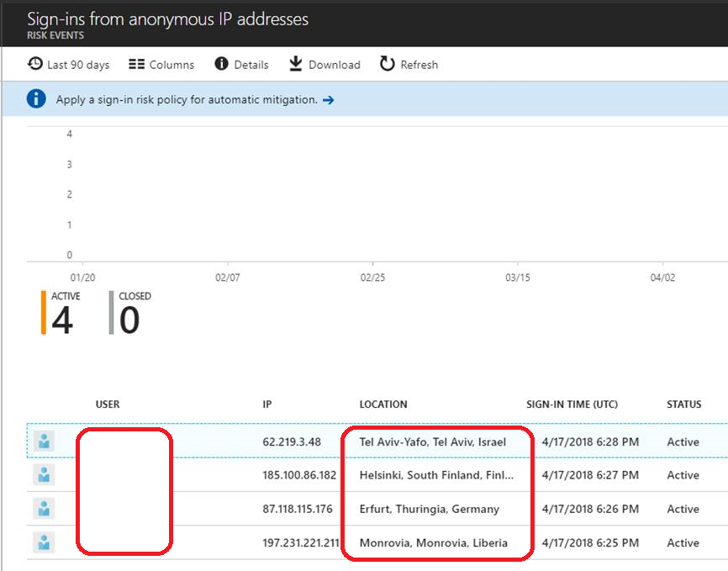The width and height of the screenshot is (728, 571).
Task: Select the user icon on the Tel Aviv-Yafo row
Action: coord(43,441)
